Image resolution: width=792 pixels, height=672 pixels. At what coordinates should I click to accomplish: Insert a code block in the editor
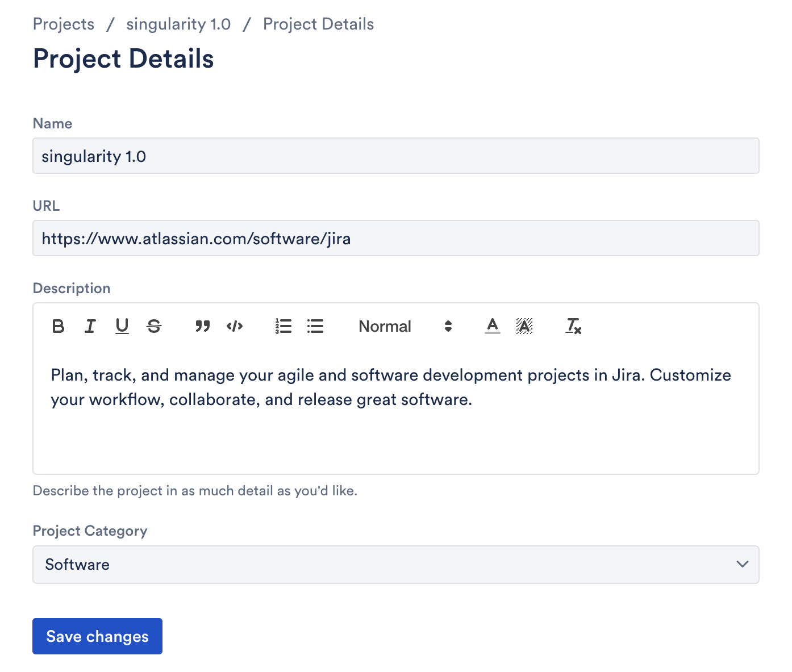235,326
